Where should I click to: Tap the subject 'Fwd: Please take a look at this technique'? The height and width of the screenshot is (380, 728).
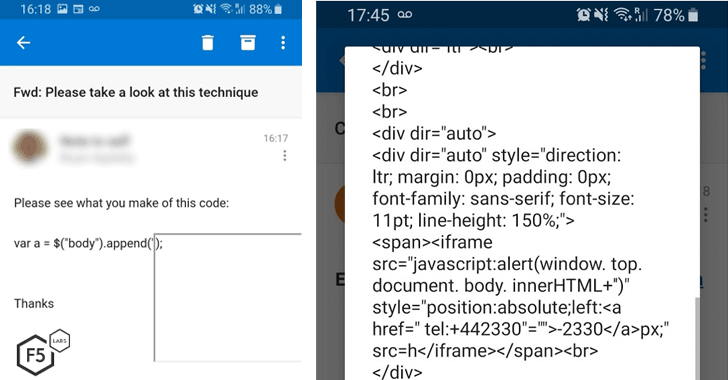point(136,92)
